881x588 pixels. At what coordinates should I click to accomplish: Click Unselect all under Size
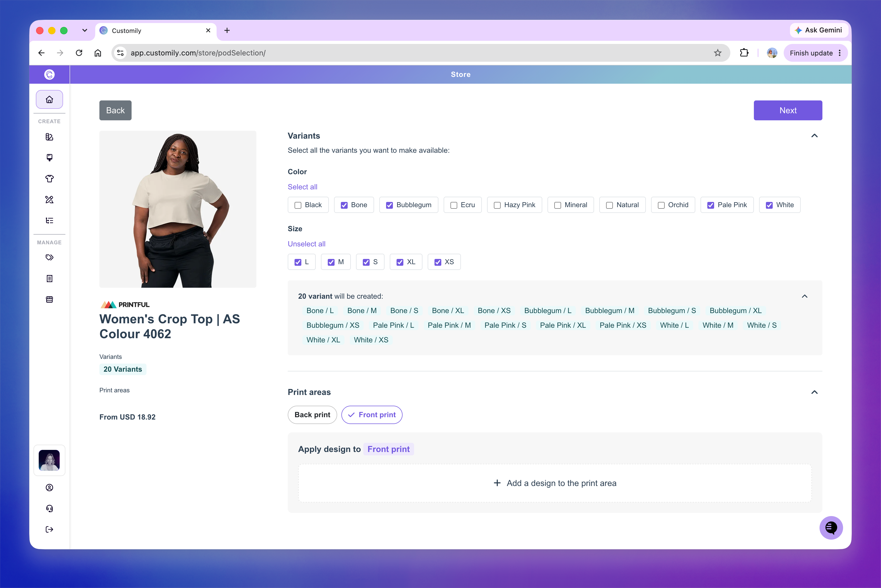pyautogui.click(x=306, y=244)
